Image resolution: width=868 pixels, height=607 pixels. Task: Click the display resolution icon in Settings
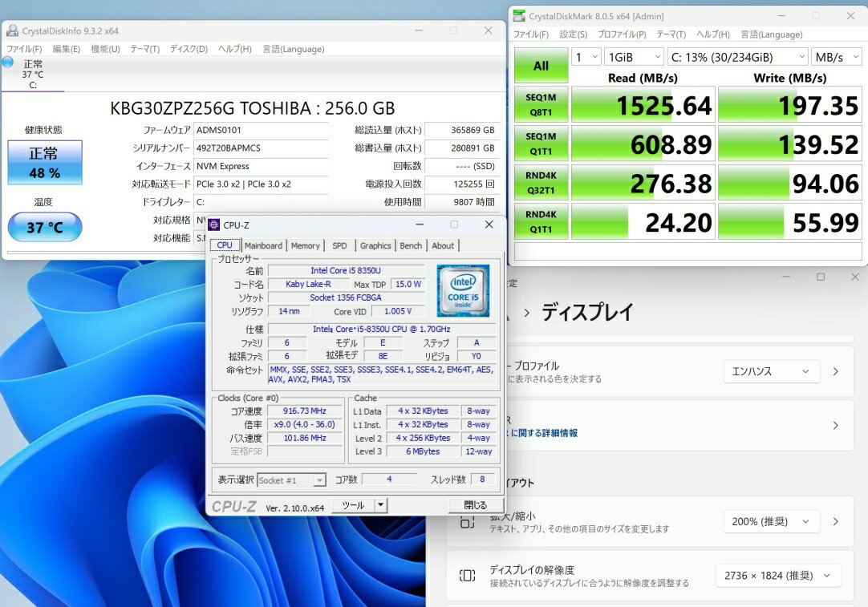tap(467, 575)
